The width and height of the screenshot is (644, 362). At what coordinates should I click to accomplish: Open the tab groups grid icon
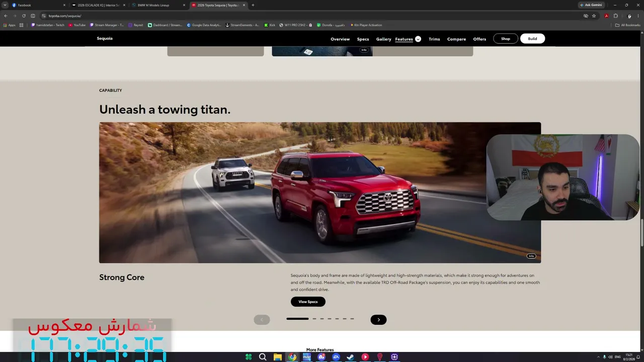point(21,25)
